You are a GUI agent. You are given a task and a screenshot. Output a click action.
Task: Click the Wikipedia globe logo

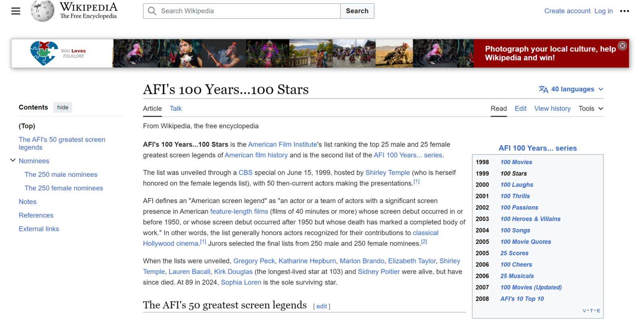(42, 11)
